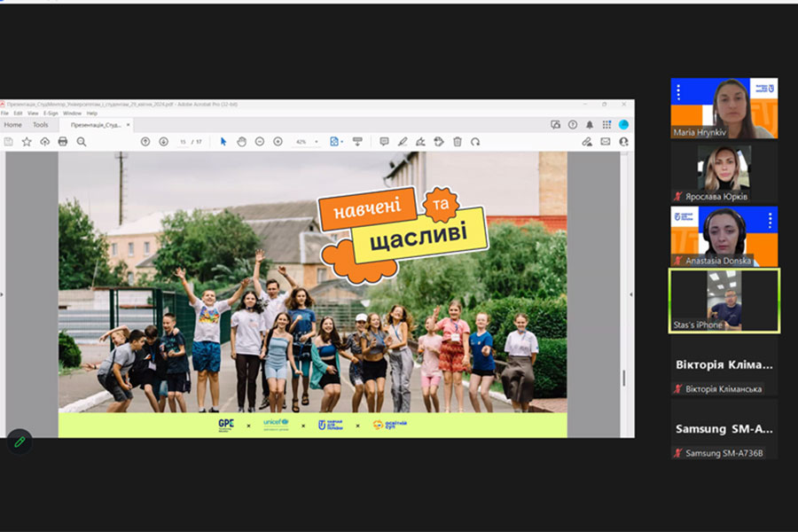Open Anastasia Donska's three-dot options
This screenshot has width=798, height=532.
(x=770, y=220)
